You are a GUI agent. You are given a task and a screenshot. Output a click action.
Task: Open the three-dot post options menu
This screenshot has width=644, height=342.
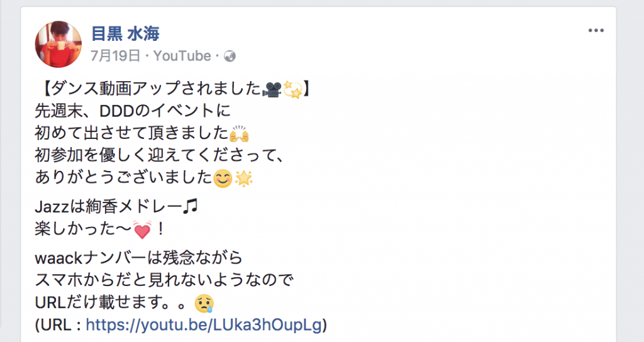coord(596,30)
